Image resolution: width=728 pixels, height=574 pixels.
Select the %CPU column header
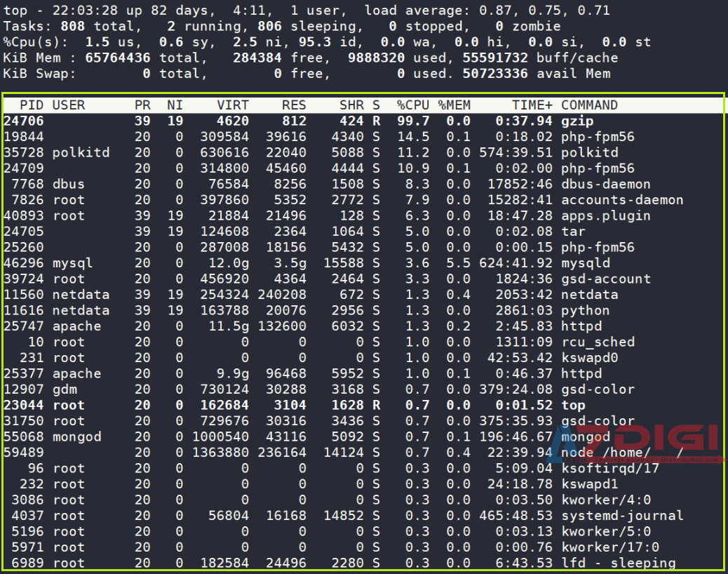click(x=413, y=105)
